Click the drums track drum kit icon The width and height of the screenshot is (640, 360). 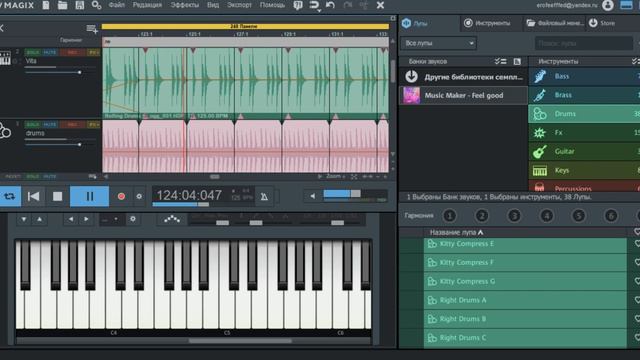(x=5, y=131)
